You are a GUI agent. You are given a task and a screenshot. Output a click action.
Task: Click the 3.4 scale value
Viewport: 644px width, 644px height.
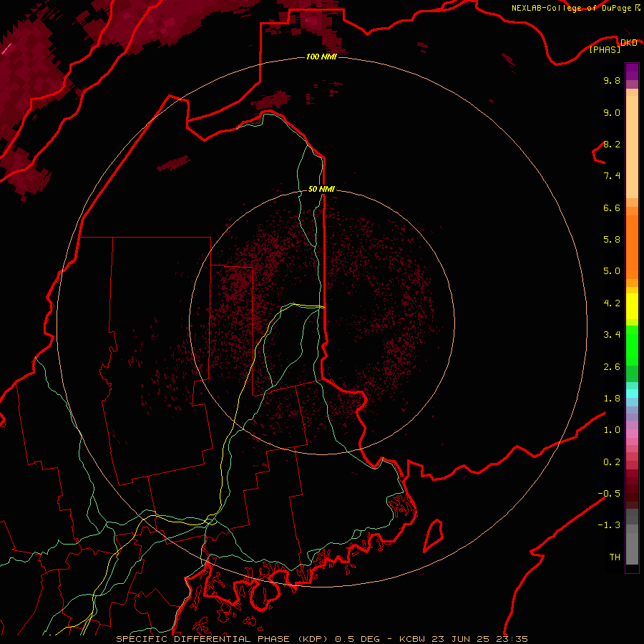[612, 335]
